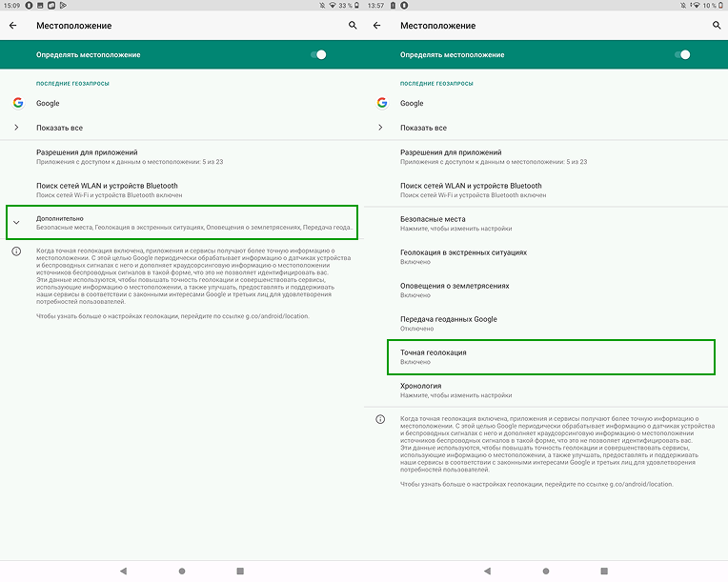Open the "Точная геолокация" setting

549,357
